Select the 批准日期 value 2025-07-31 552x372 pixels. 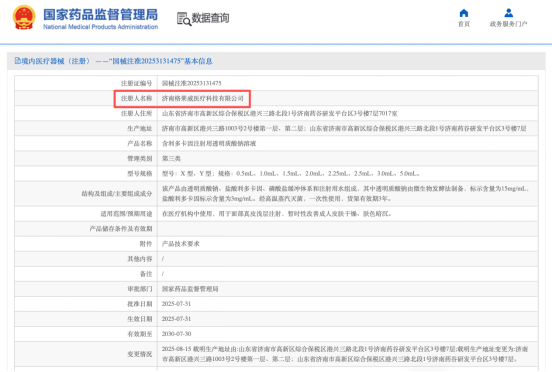[176, 304]
